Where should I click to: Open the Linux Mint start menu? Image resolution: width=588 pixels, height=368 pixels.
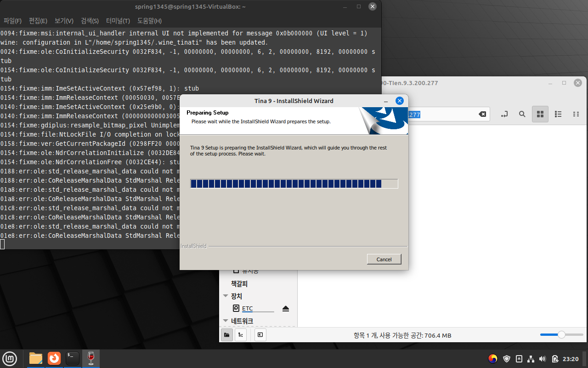coord(10,358)
